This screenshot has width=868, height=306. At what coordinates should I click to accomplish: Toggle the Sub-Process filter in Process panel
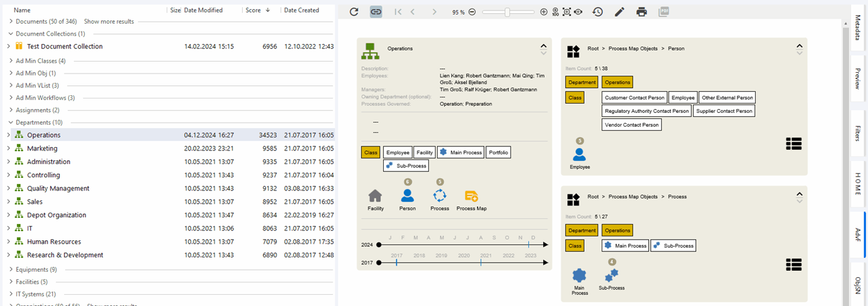(x=673, y=246)
